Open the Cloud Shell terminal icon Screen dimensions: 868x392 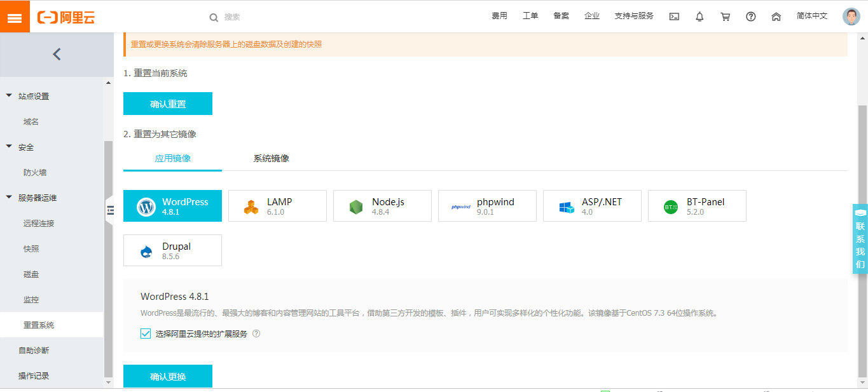pyautogui.click(x=674, y=17)
